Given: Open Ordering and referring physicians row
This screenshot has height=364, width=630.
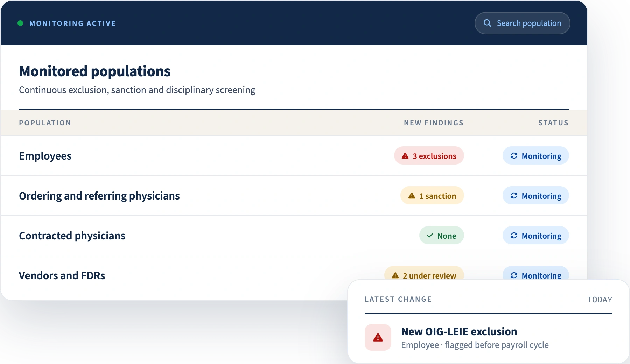Looking at the screenshot, I should pos(294,196).
